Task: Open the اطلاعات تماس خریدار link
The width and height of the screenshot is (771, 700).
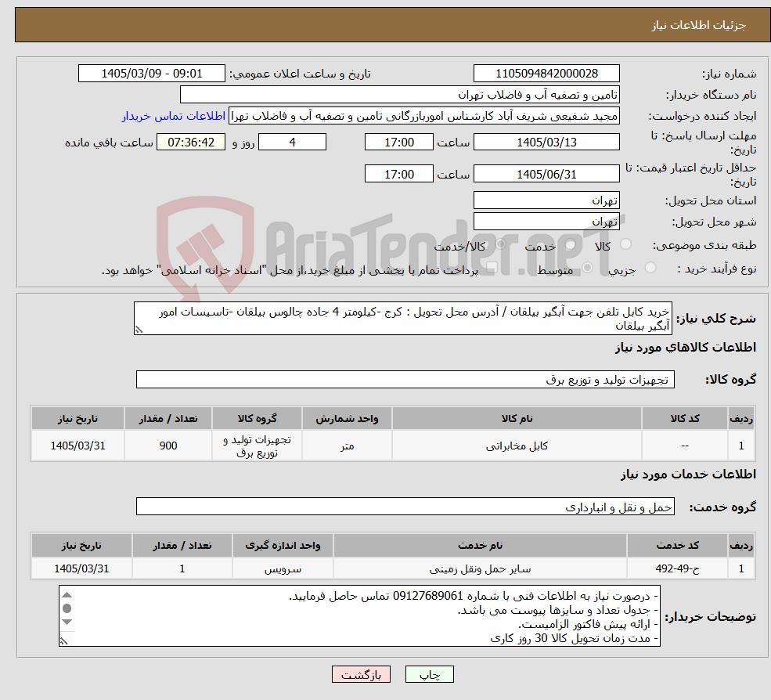Action: point(174,116)
